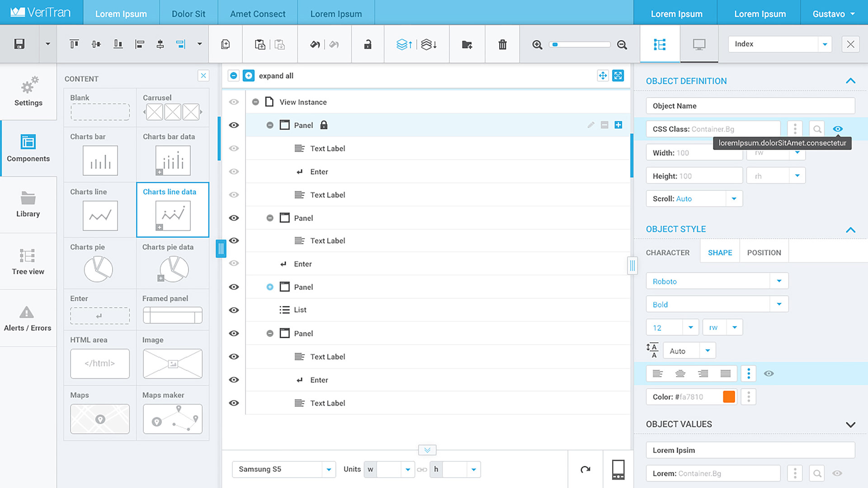The width and height of the screenshot is (868, 488).
Task: Click the paste icon in toolbar
Action: (x=260, y=44)
